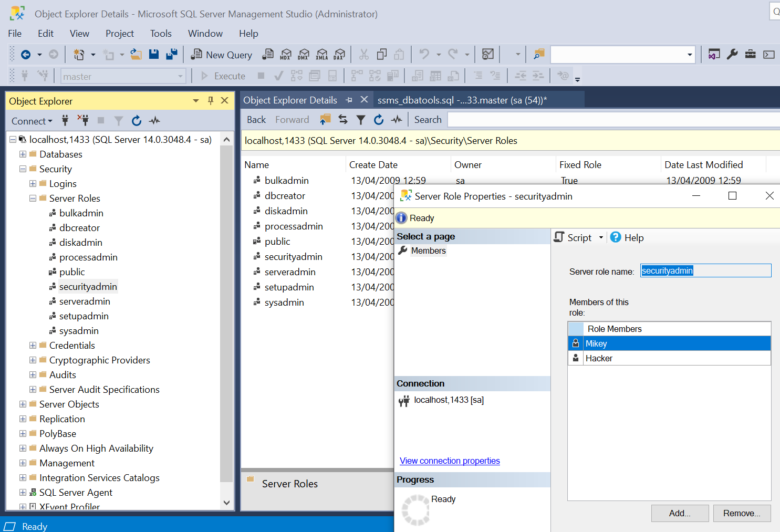This screenshot has width=780, height=532.
Task: Open the Properties Window wrench icon
Action: coord(732,54)
